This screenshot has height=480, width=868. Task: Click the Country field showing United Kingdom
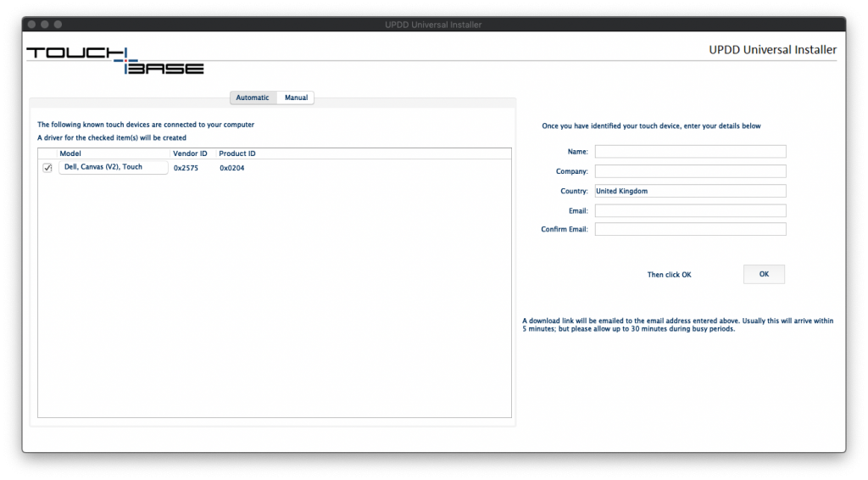coord(690,191)
